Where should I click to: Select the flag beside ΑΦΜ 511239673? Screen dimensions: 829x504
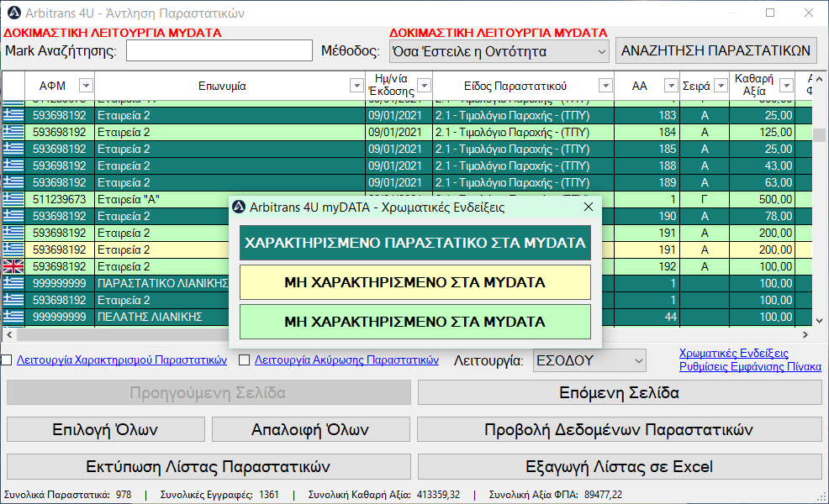pyautogui.click(x=13, y=199)
